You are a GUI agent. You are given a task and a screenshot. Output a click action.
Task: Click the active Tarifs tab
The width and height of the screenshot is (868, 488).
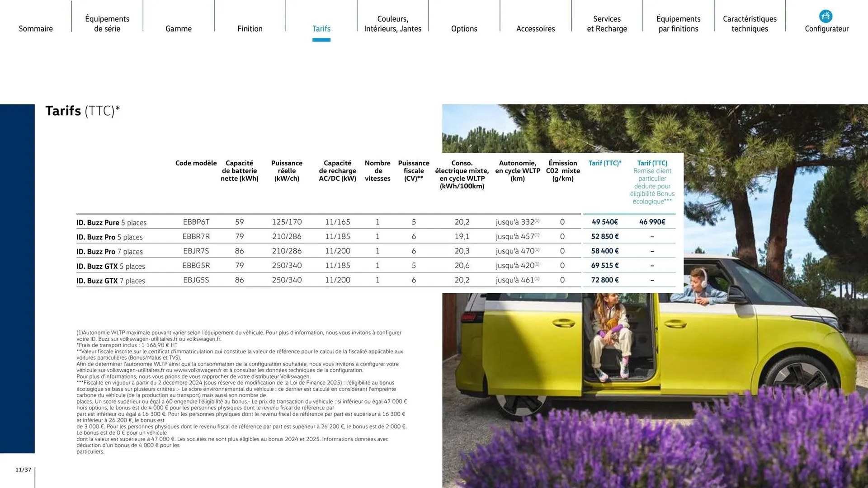[321, 28]
